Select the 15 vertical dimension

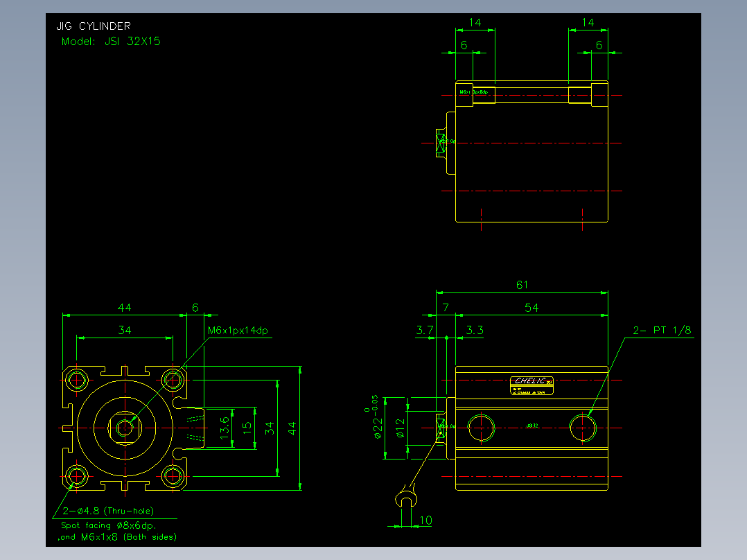[247, 428]
